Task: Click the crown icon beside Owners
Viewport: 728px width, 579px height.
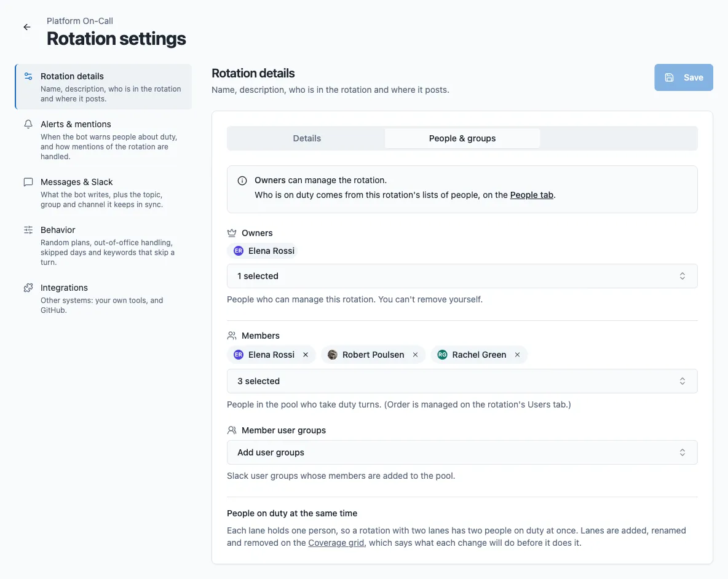Action: click(232, 233)
